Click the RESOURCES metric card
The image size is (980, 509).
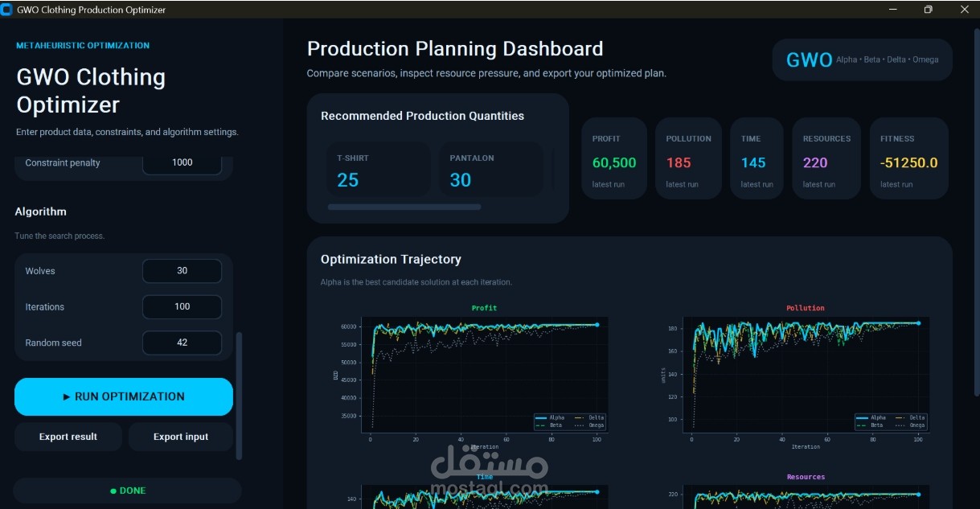pyautogui.click(x=826, y=158)
